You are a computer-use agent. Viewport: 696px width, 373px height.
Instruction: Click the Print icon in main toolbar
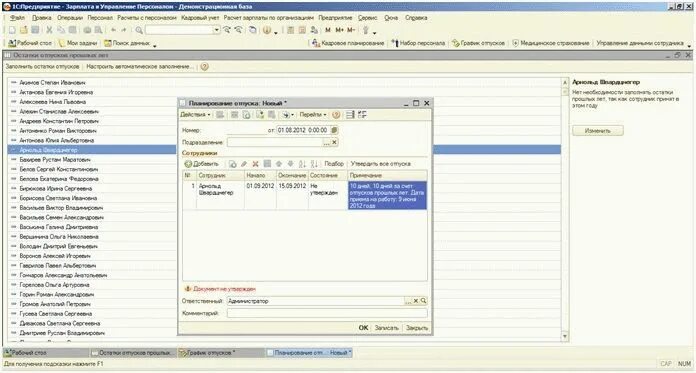[x=87, y=30]
